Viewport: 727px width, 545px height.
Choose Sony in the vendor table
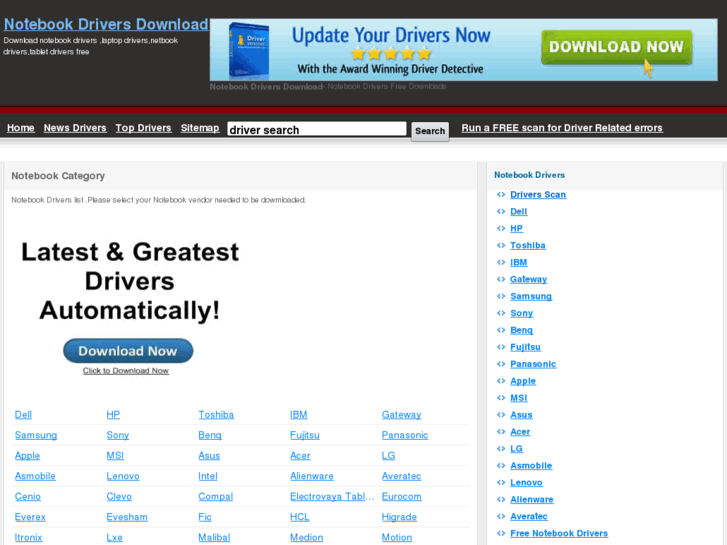point(118,435)
